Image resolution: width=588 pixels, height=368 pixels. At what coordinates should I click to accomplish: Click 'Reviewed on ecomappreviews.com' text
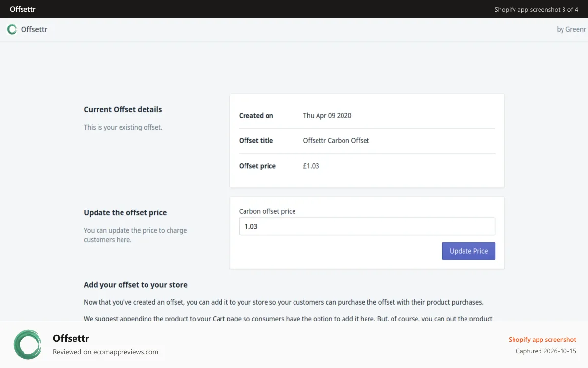pyautogui.click(x=105, y=352)
